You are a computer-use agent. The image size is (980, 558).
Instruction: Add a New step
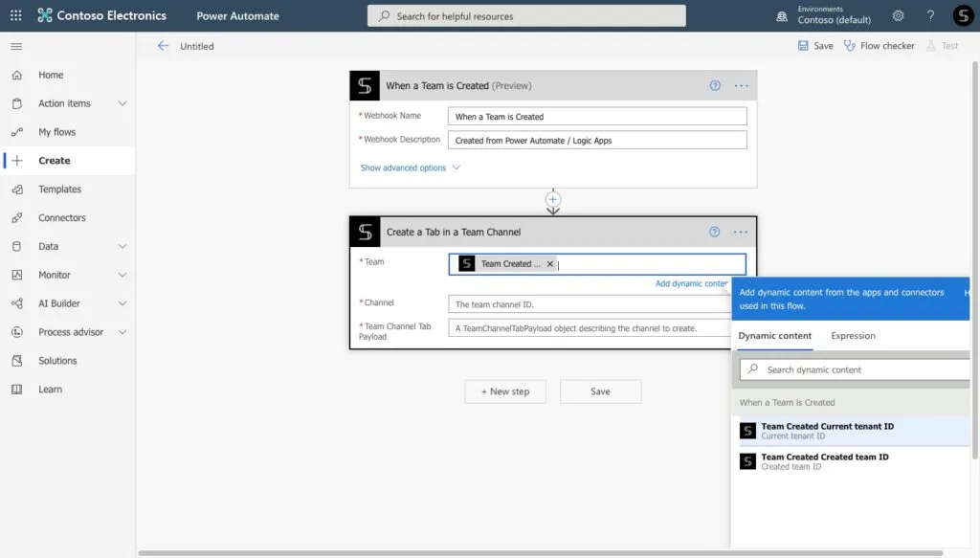pyautogui.click(x=505, y=391)
